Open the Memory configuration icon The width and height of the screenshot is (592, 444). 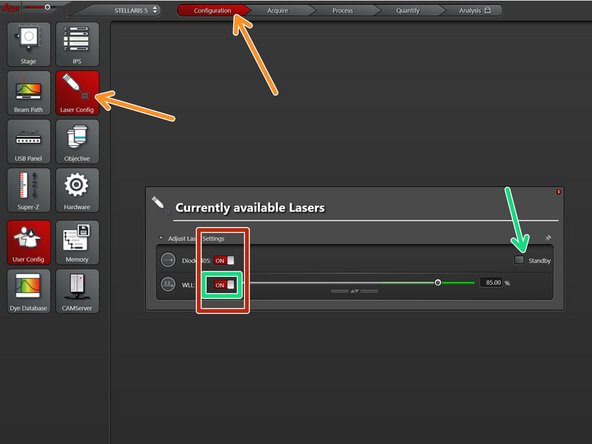tap(77, 242)
